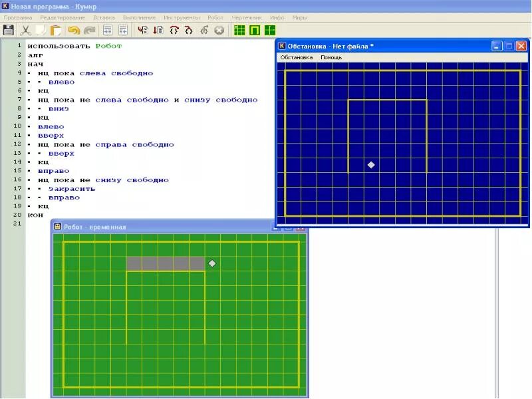Click the step into braces icon
The width and height of the screenshot is (532, 399).
click(189, 30)
